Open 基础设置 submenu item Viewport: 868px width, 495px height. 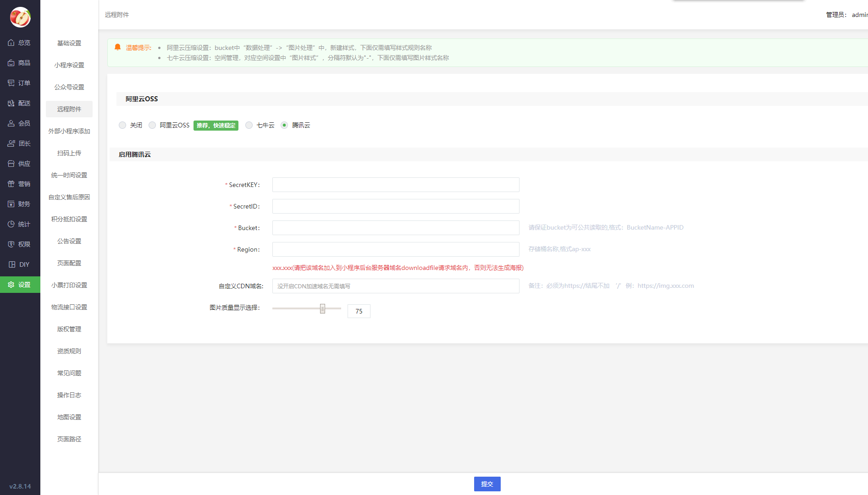69,43
